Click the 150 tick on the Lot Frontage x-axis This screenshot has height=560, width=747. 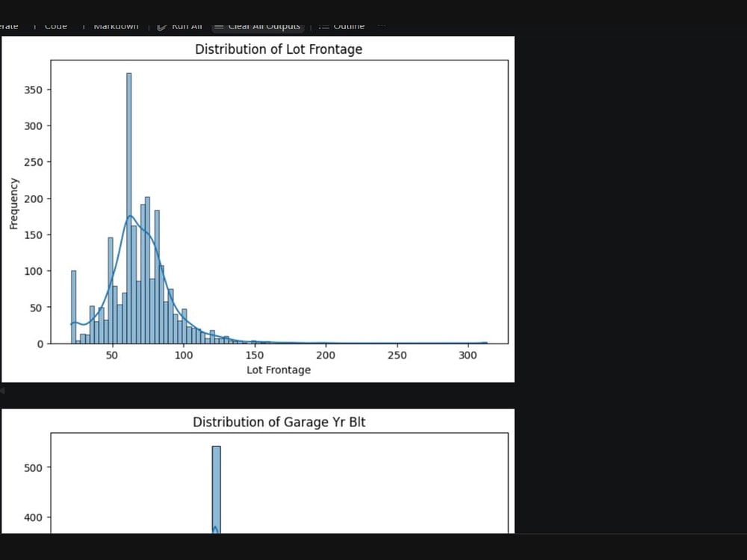[x=255, y=355]
